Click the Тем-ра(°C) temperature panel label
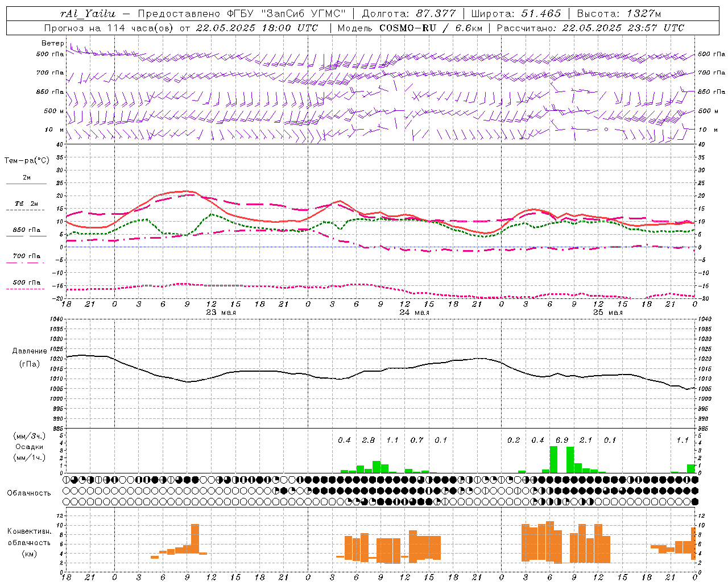The width and height of the screenshot is (728, 582). pos(27,161)
